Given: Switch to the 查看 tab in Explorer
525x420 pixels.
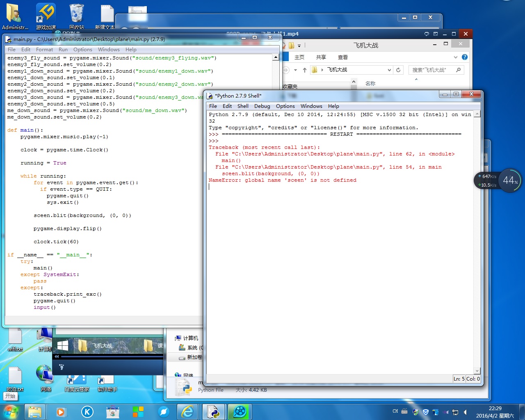Looking at the screenshot, I should point(342,57).
